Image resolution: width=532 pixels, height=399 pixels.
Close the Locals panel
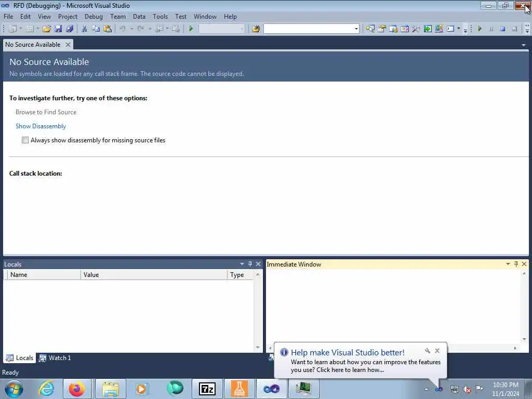258,264
